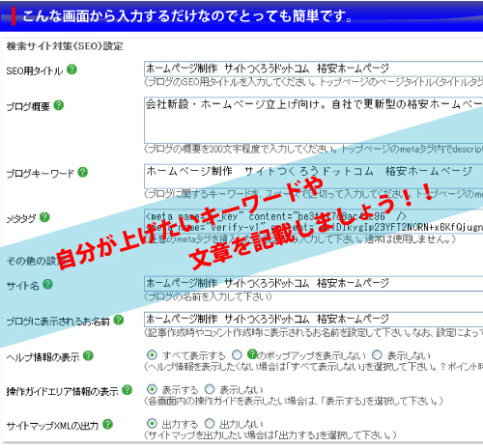This screenshot has width=483, height=448.
Task: Click the メタタグ text area
Action: point(313,222)
